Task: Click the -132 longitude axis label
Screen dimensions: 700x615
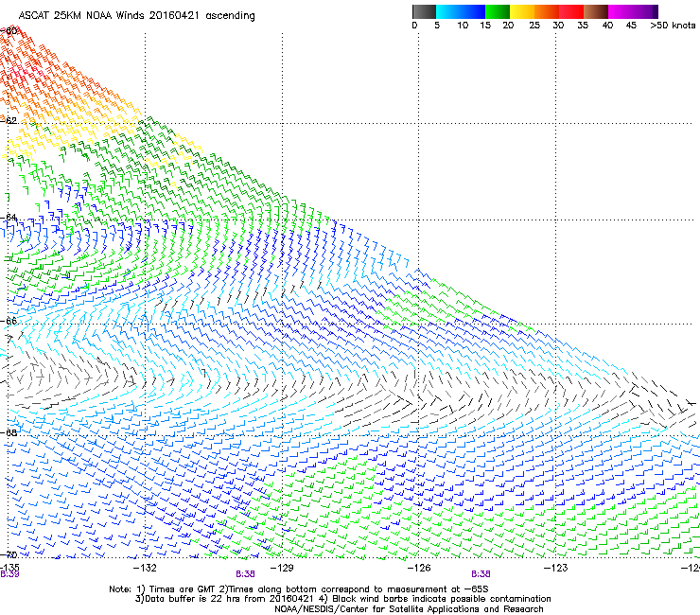Action: [145, 568]
